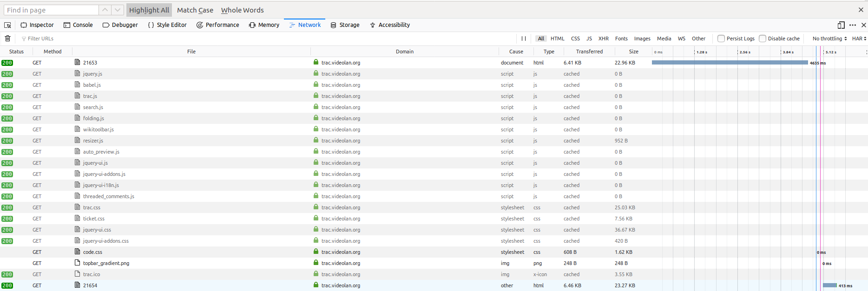Go to next find result arrow
The image size is (868, 291).
coord(118,10)
